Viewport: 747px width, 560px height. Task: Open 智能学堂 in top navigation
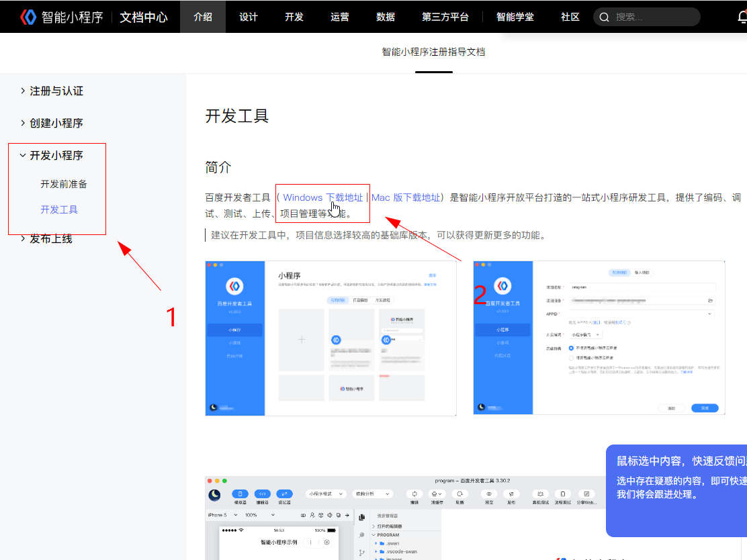515,17
